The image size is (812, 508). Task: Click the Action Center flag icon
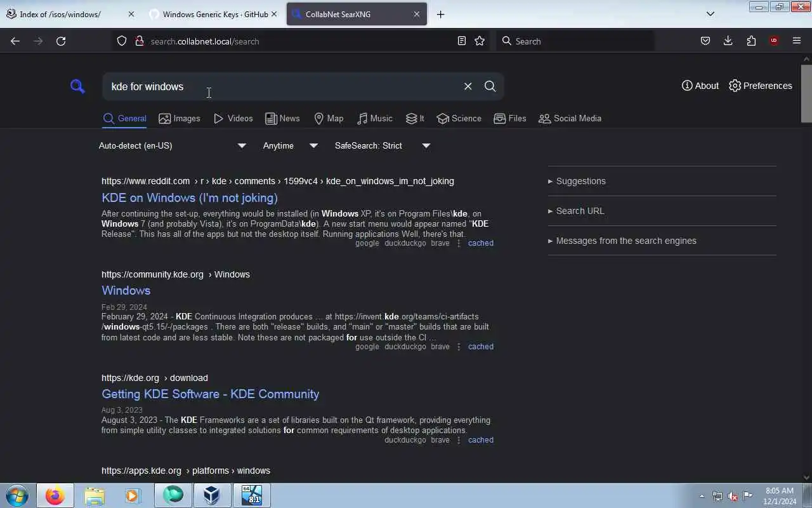tap(748, 496)
